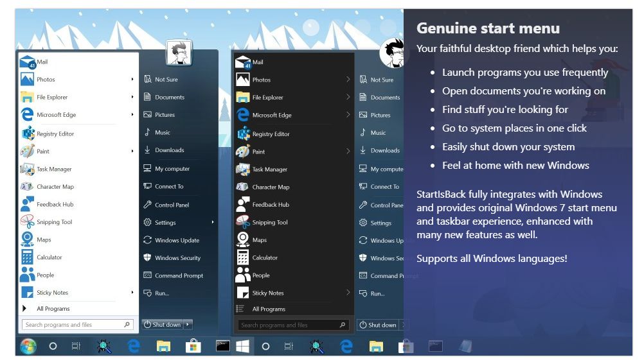The height and width of the screenshot is (364, 644).
Task: Expand Settings submenu arrow in light menu
Action: (213, 222)
